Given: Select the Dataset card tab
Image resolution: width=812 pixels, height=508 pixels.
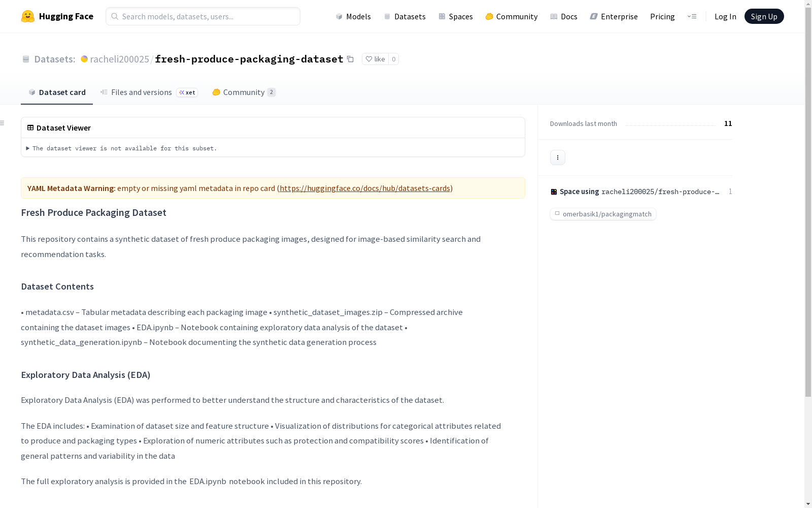Looking at the screenshot, I should coord(57,92).
